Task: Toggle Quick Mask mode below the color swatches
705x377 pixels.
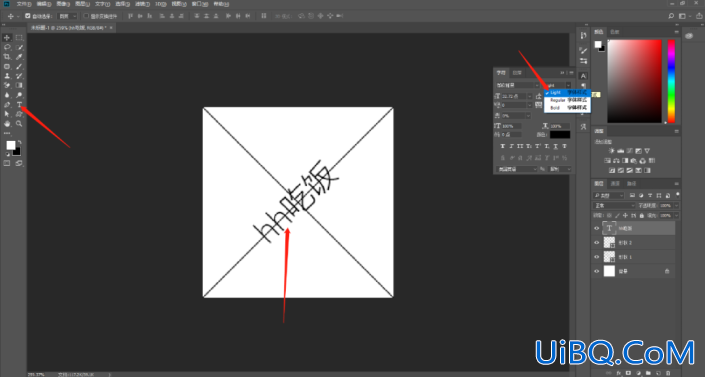Action: pyautogui.click(x=7, y=163)
